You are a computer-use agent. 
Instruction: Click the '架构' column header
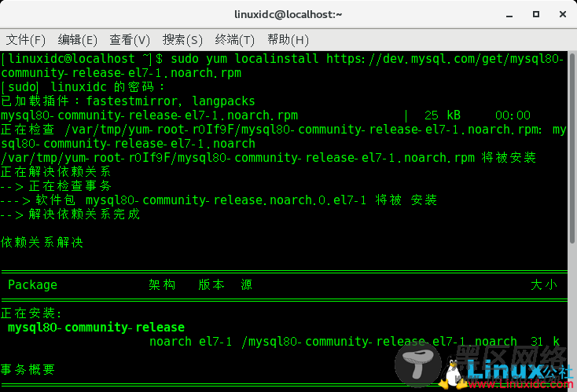tap(162, 284)
